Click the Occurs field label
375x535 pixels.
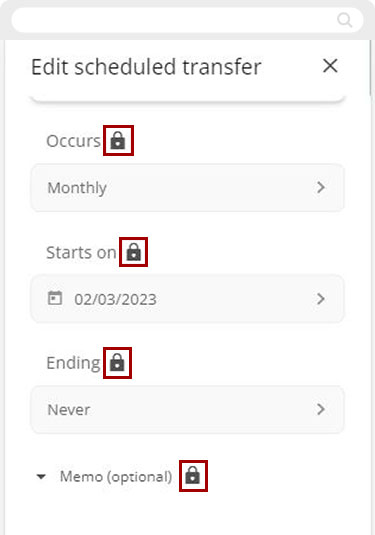73,141
